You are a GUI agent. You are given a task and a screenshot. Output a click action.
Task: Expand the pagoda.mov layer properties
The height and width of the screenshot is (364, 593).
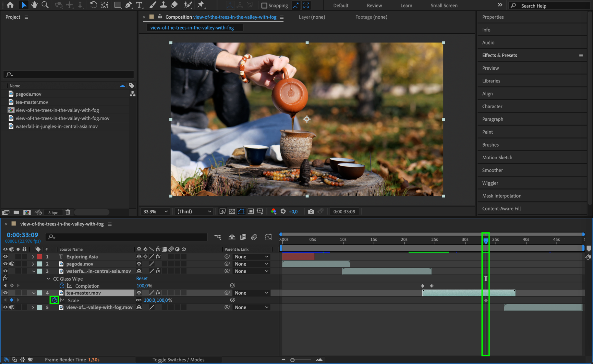click(x=33, y=264)
